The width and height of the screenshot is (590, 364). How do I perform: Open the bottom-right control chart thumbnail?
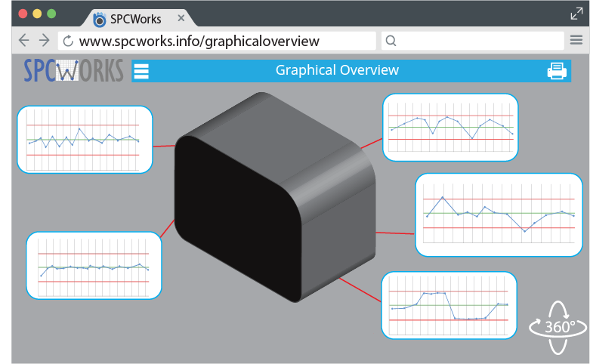point(449,305)
